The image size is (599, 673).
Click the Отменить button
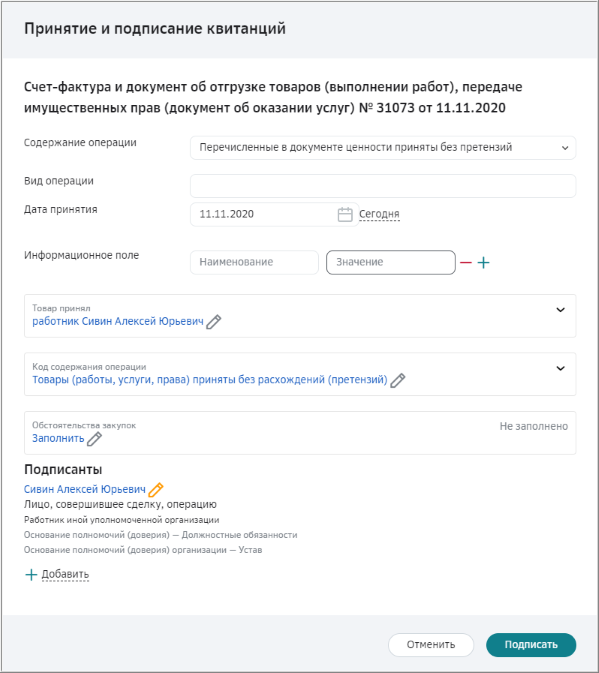click(x=431, y=645)
